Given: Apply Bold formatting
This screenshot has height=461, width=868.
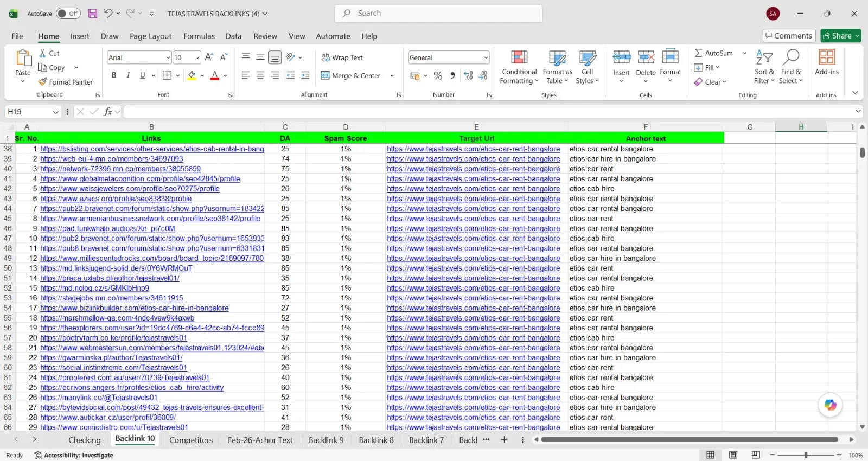Looking at the screenshot, I should point(114,75).
